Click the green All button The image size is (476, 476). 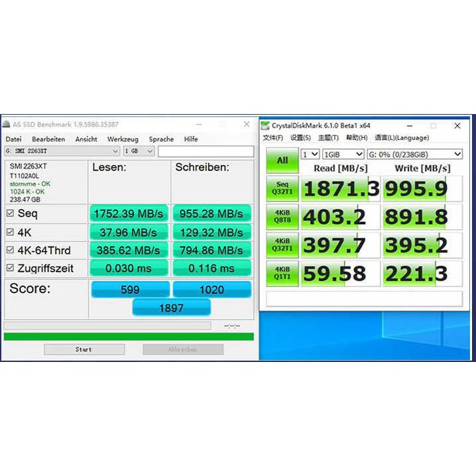282,160
